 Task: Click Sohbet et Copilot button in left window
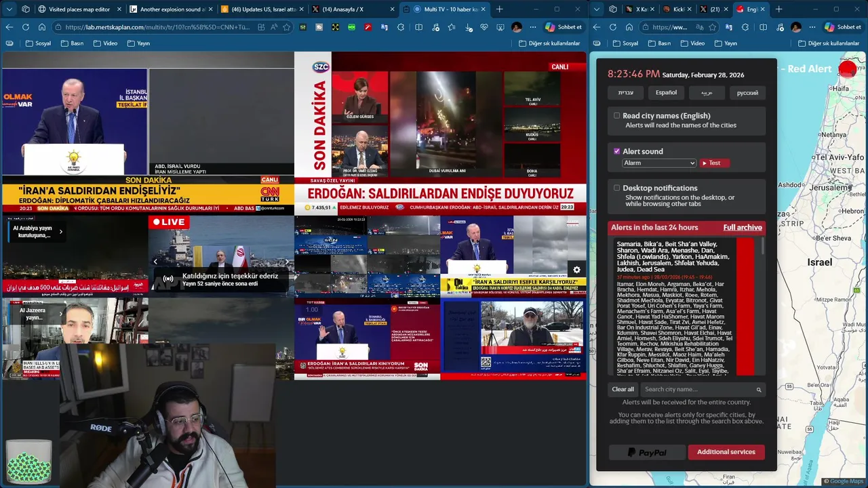[564, 27]
